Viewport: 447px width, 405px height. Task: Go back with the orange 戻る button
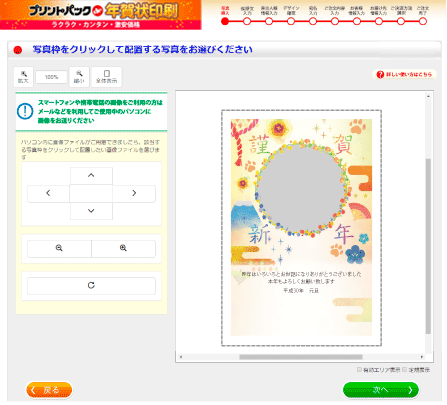(x=49, y=390)
